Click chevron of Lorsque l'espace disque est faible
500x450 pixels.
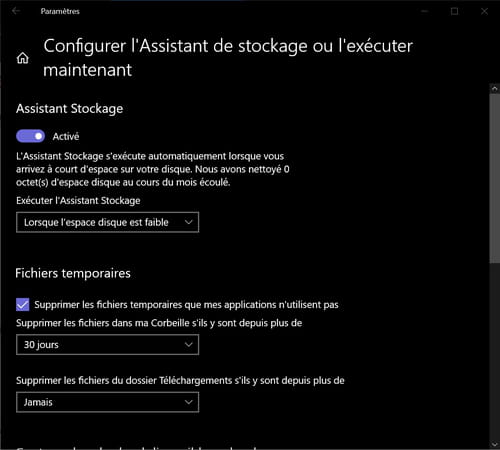189,222
